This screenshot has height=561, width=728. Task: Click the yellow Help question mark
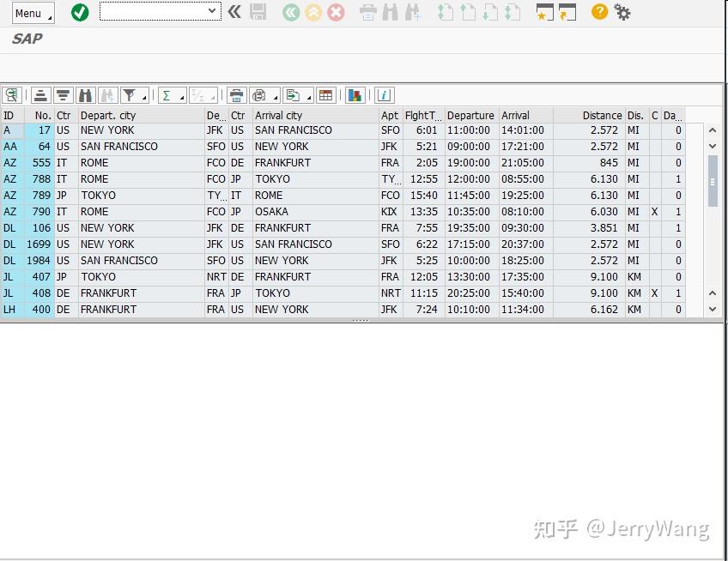tap(598, 13)
